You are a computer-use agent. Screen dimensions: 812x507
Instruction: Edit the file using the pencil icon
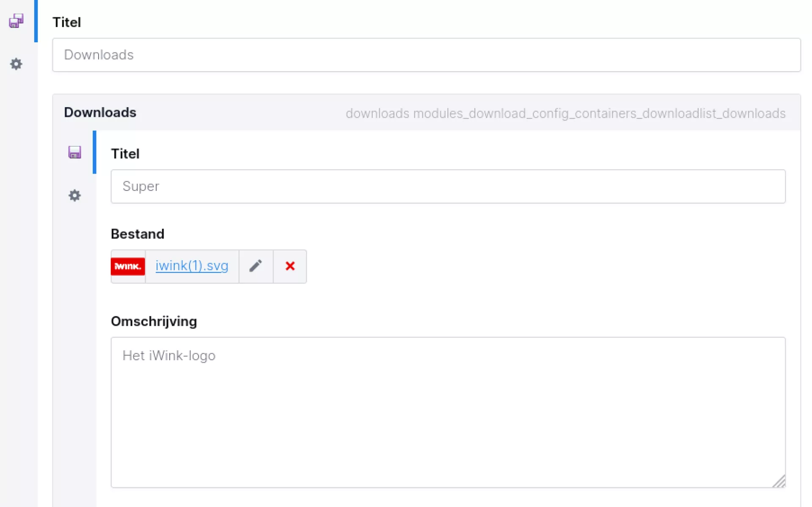coord(256,266)
